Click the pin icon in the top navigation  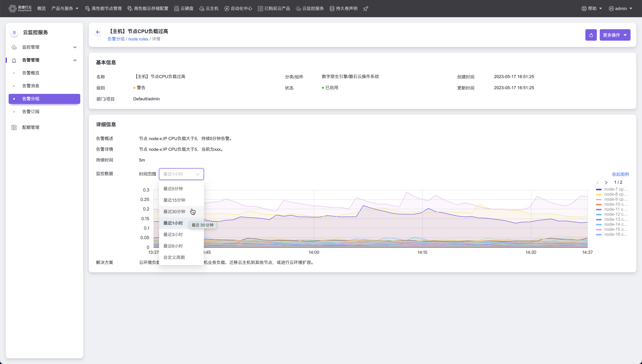(365, 9)
